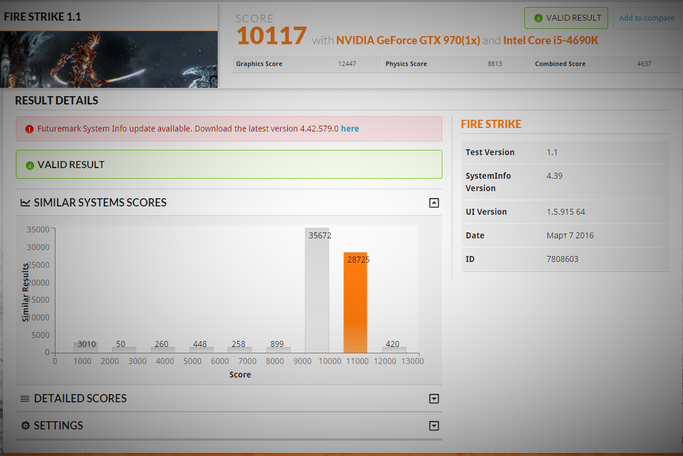This screenshot has height=456, width=683.
Task: Click the RESULT DETAILS heading
Action: (57, 101)
